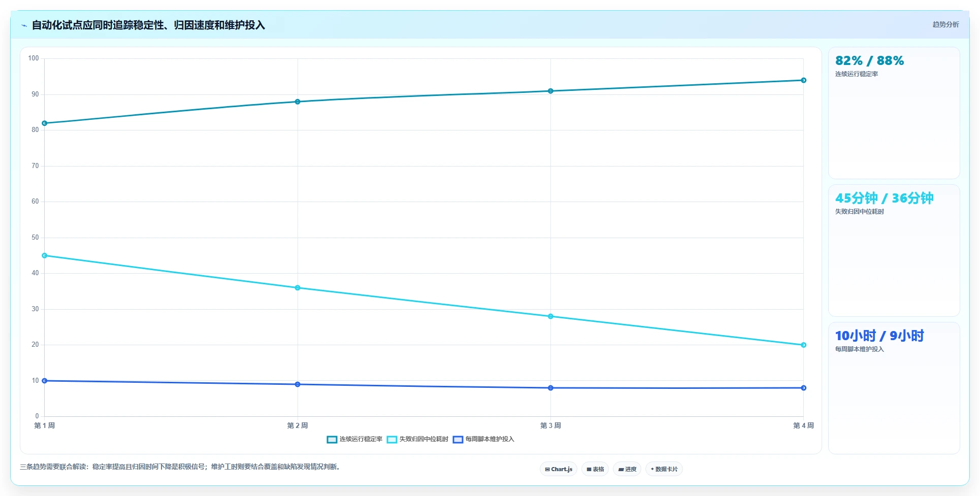980x496 pixels.
Task: Hide the 连续运行稳定率 series via legend label
Action: point(361,439)
